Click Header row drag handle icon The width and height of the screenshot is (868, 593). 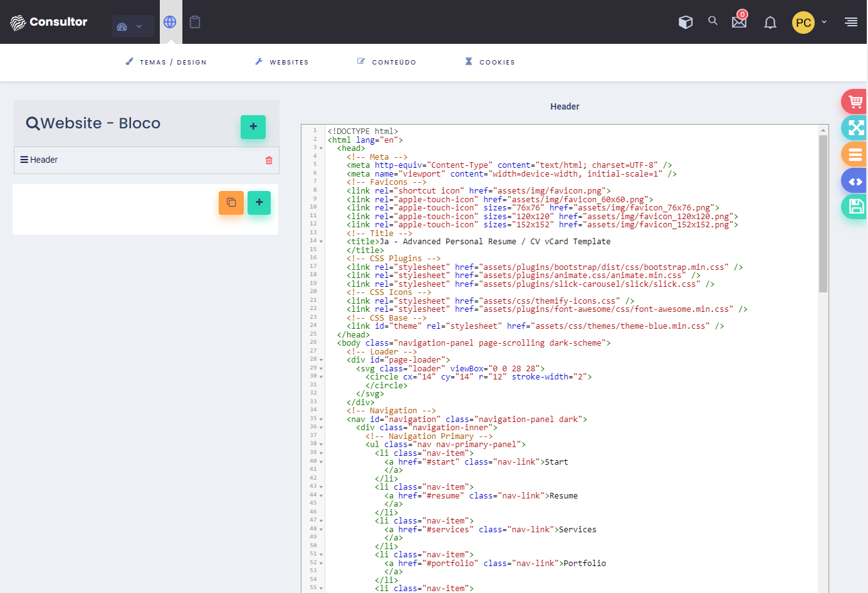[24, 160]
